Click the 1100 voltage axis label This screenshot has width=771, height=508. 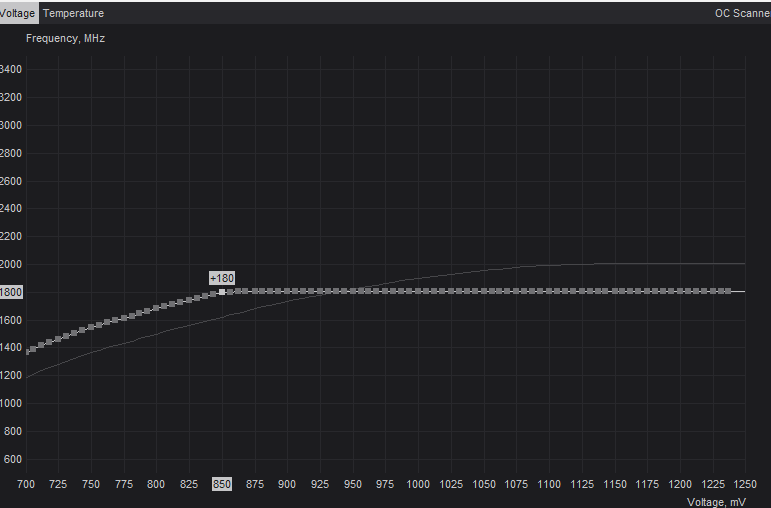tap(549, 484)
